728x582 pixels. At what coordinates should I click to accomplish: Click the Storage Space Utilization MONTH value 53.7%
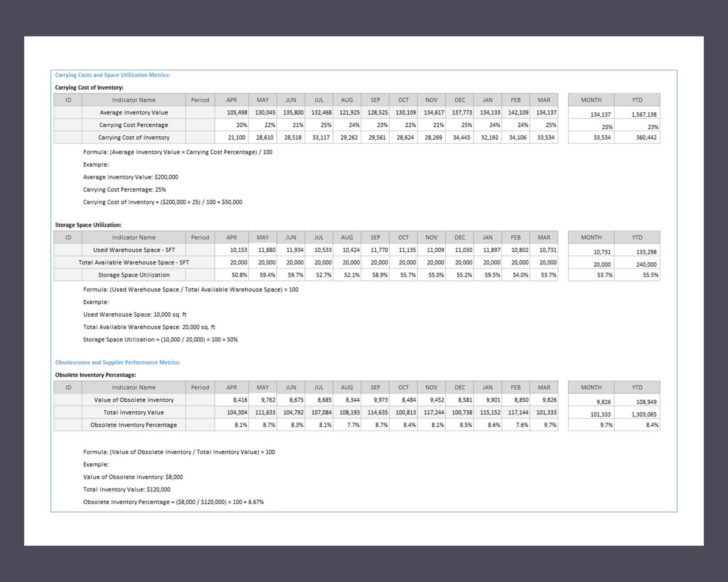tap(604, 275)
